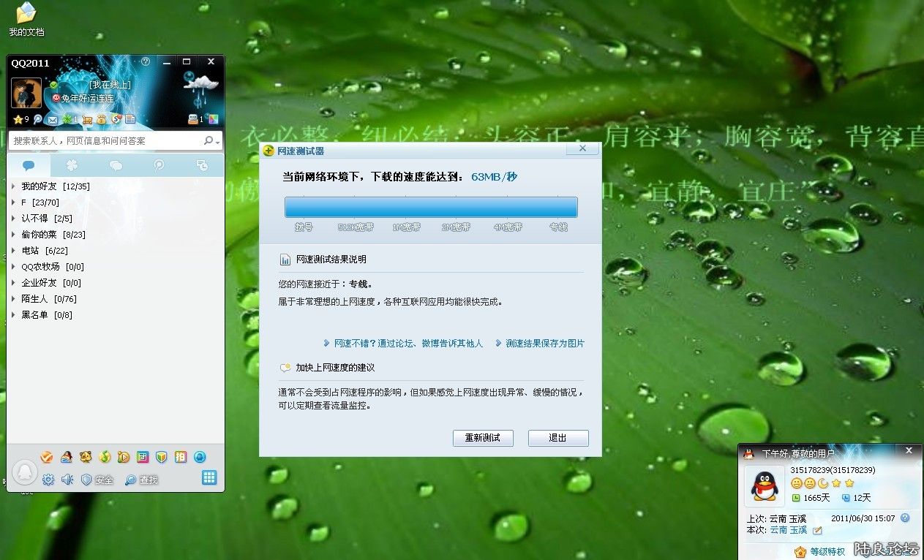The width and height of the screenshot is (924, 560).
Task: Open the application manager grid icon
Action: click(209, 477)
